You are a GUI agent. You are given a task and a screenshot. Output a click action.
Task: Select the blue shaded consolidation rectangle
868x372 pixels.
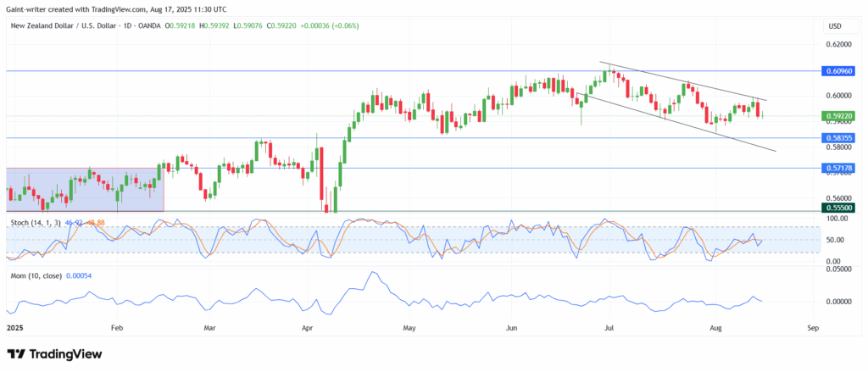86,189
